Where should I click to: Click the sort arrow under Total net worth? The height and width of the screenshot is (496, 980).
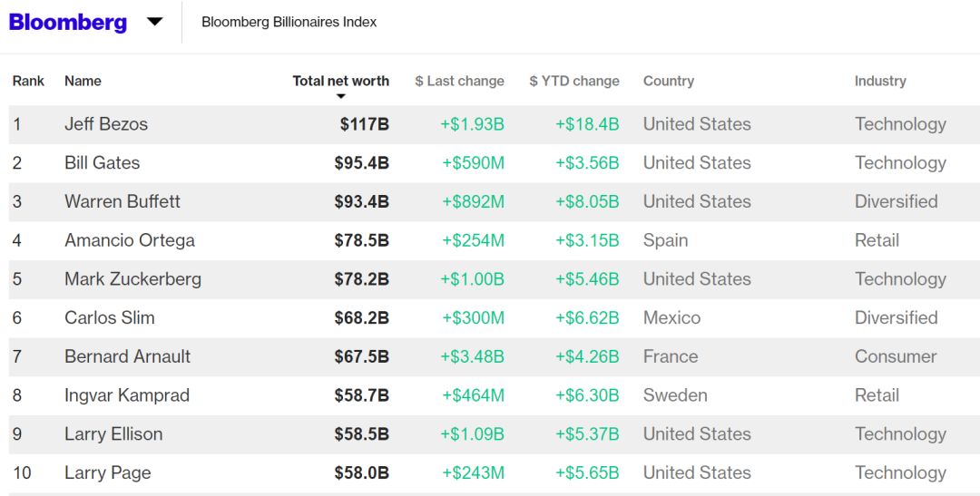click(x=340, y=96)
